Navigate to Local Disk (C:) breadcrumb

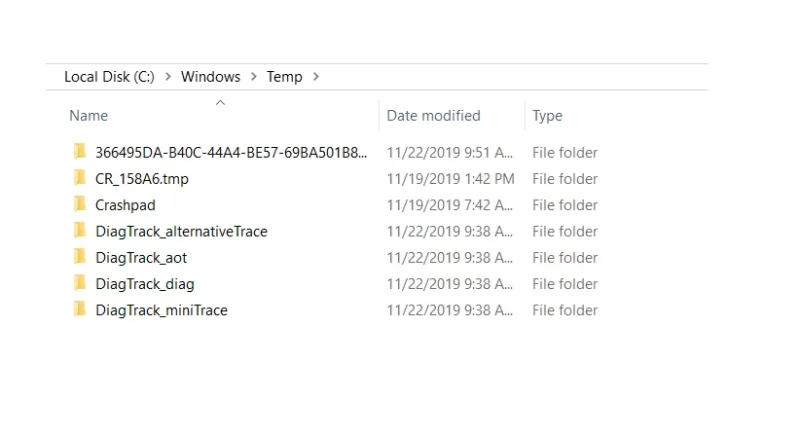pos(109,76)
